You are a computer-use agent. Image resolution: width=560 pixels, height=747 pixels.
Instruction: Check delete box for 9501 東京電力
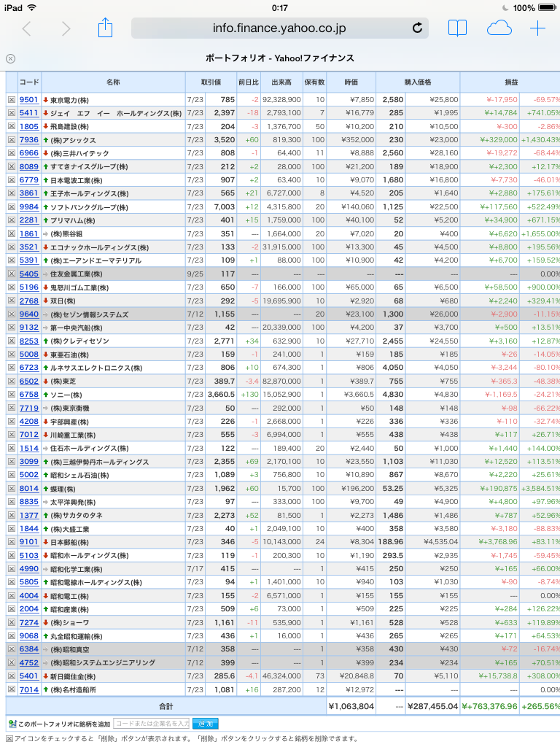tap(12, 99)
